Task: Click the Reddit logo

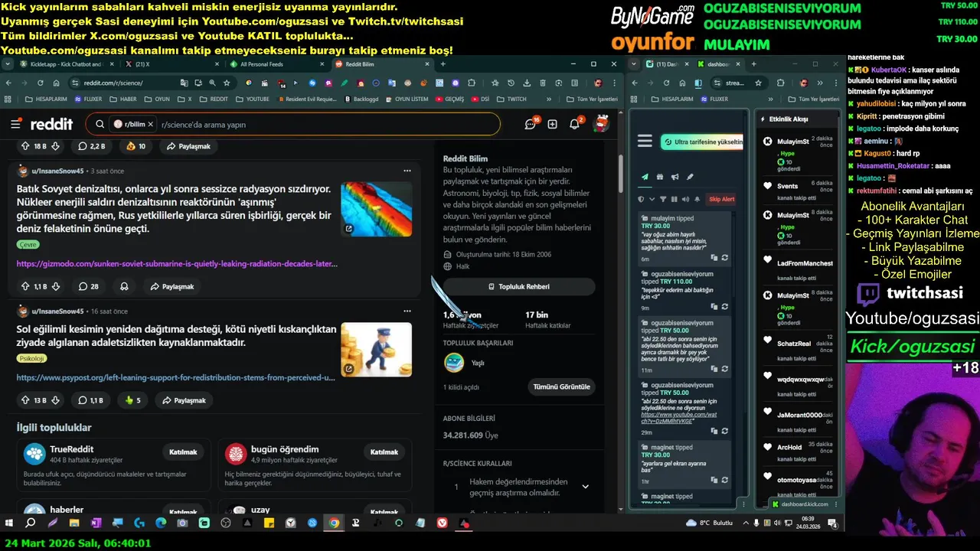Action: [52, 124]
